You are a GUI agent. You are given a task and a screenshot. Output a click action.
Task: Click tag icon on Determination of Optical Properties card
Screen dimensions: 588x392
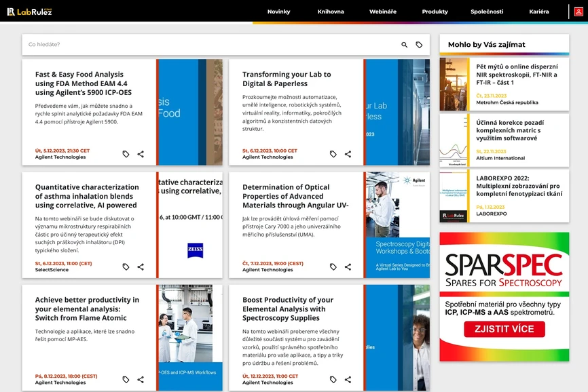(x=333, y=267)
